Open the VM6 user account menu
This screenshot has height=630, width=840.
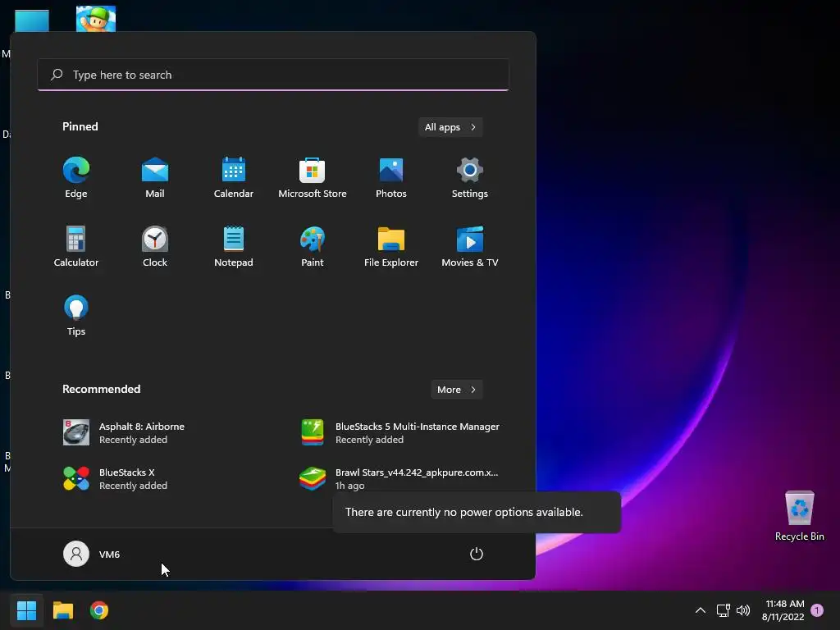click(x=92, y=554)
